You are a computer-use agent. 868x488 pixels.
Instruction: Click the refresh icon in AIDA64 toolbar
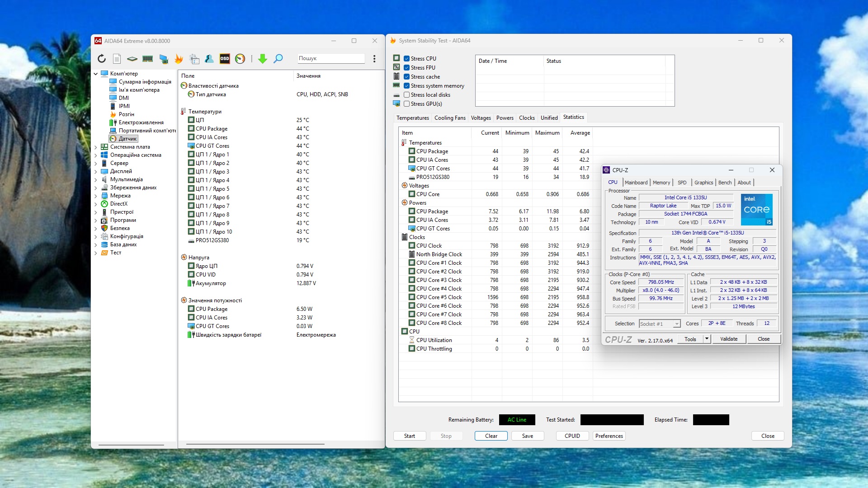[x=102, y=59]
